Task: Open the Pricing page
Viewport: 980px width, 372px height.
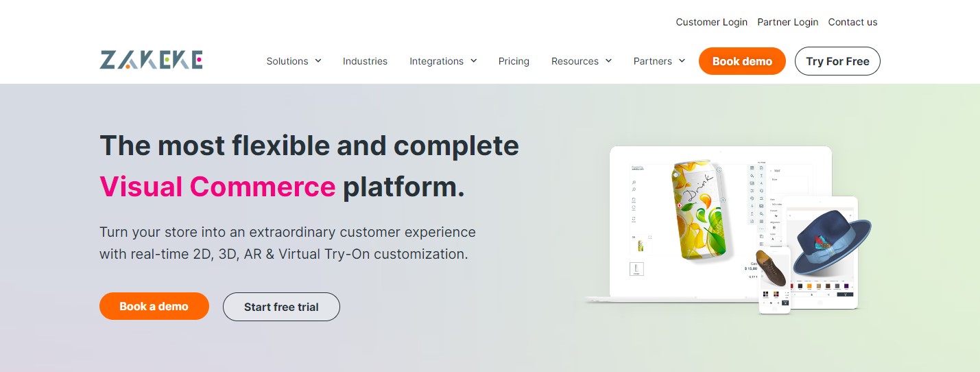Action: tap(514, 61)
